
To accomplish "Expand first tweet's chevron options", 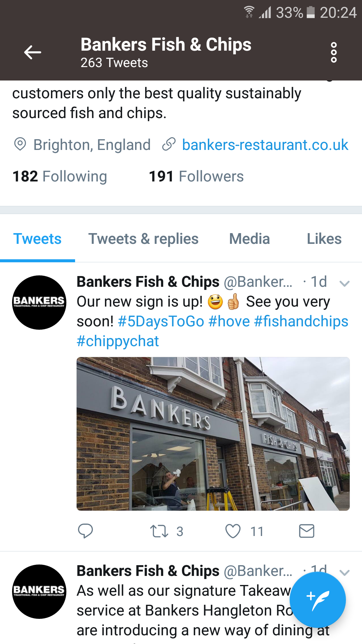I will click(x=345, y=283).
